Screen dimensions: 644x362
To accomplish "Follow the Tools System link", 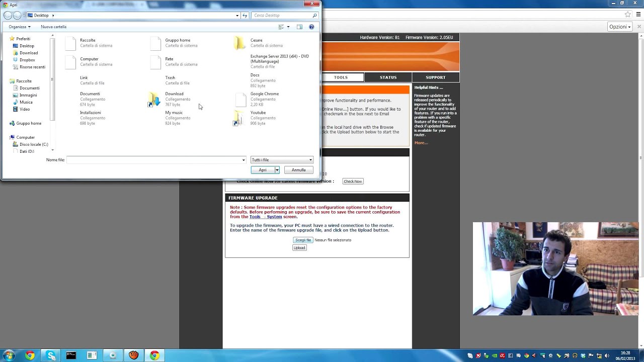I will 266,217.
